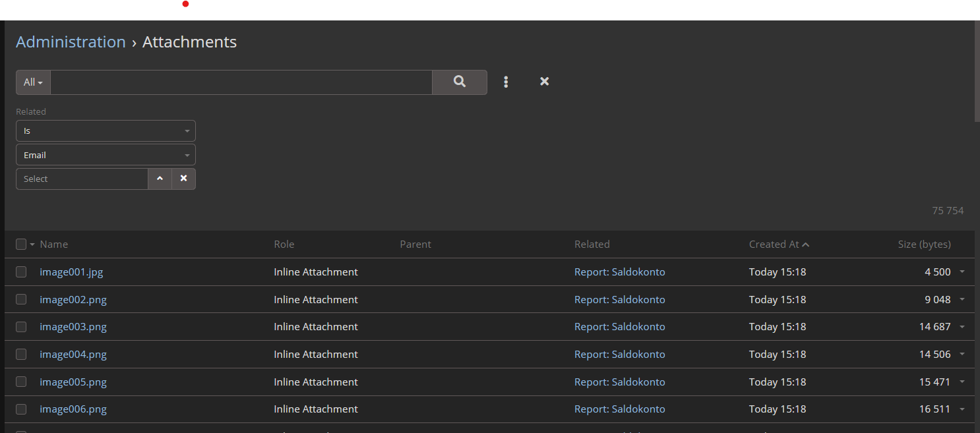Open row actions arrow for image005.png
This screenshot has height=433, width=980.
962,382
